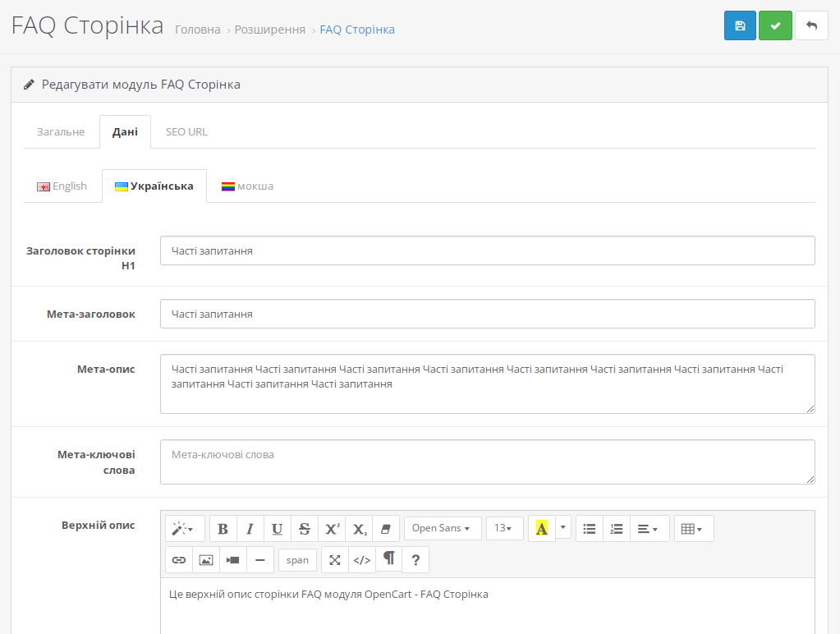Toggle underline formatting in editor
Image resolution: width=840 pixels, height=634 pixels.
coord(278,529)
